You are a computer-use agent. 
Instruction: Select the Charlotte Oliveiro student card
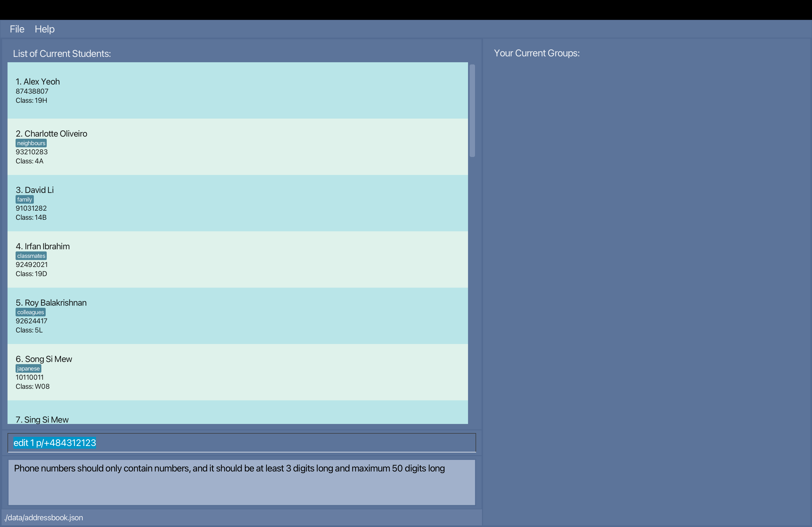tap(237, 147)
